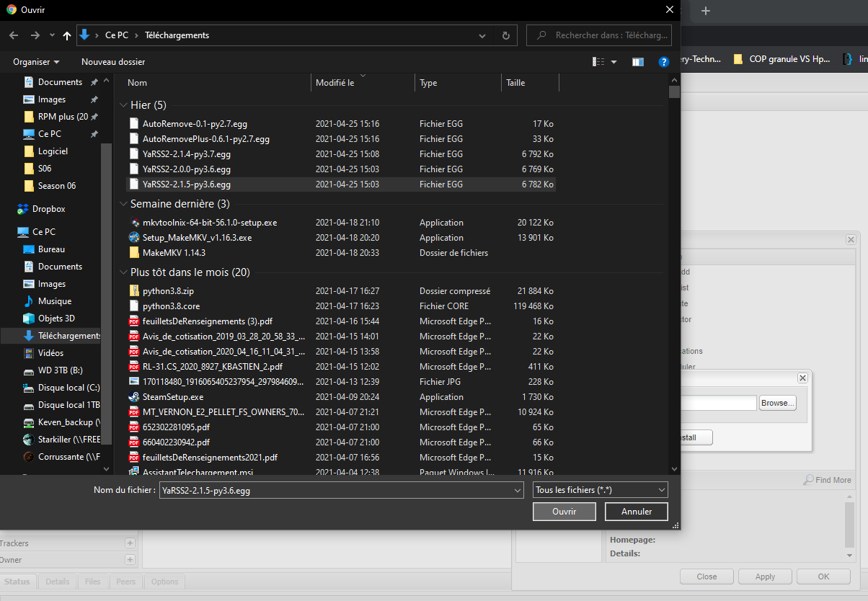This screenshot has width=868, height=601.
Task: Collapse the Plus tôt dans le mois (20) group
Action: click(x=124, y=272)
